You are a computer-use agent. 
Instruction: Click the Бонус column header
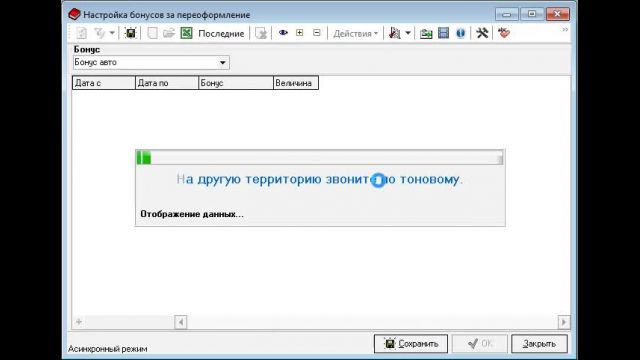[x=236, y=83]
